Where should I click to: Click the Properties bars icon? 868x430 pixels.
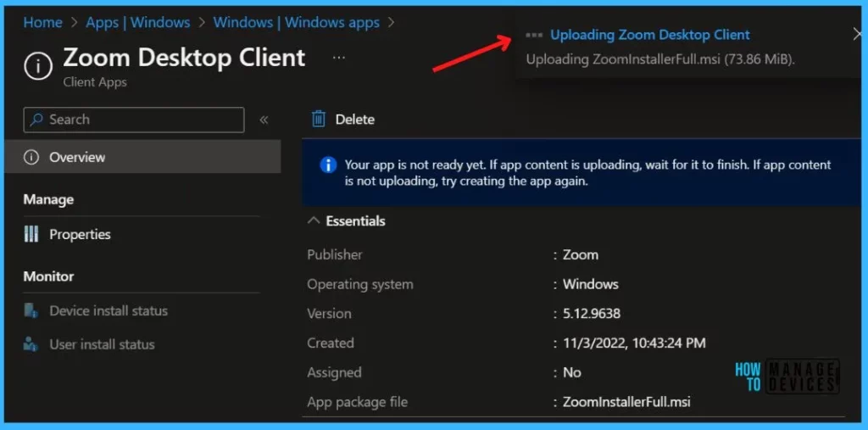31,234
